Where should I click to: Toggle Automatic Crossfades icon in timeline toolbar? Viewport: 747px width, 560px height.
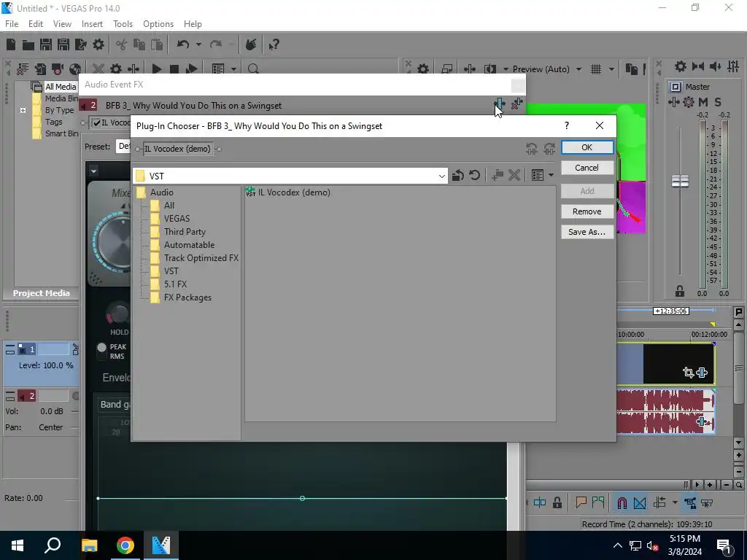640,503
